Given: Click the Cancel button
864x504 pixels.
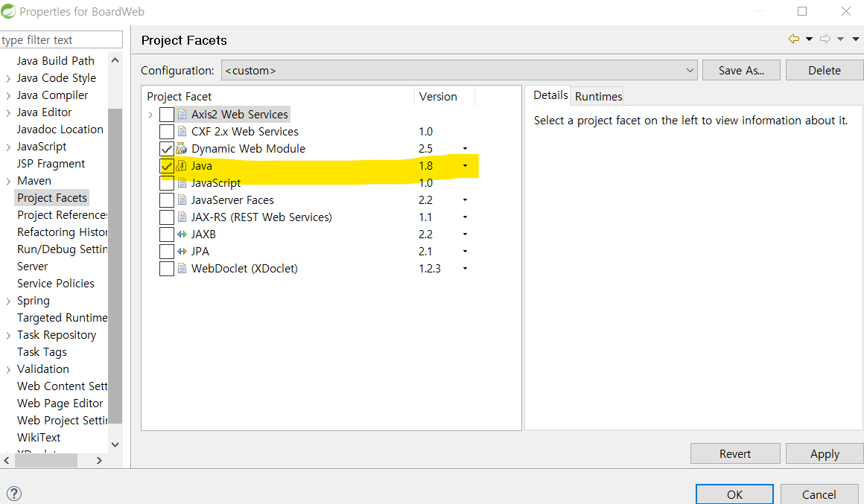Looking at the screenshot, I should [x=819, y=494].
